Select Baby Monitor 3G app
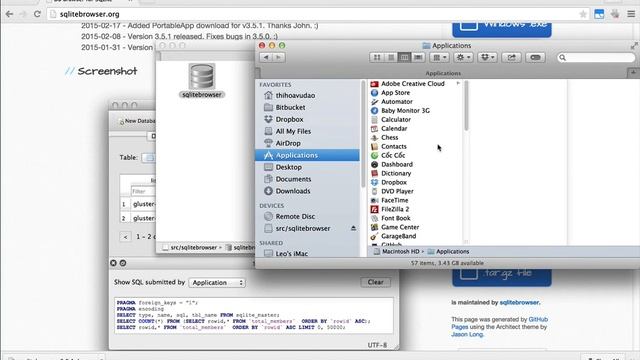The height and width of the screenshot is (360, 640). point(405,111)
